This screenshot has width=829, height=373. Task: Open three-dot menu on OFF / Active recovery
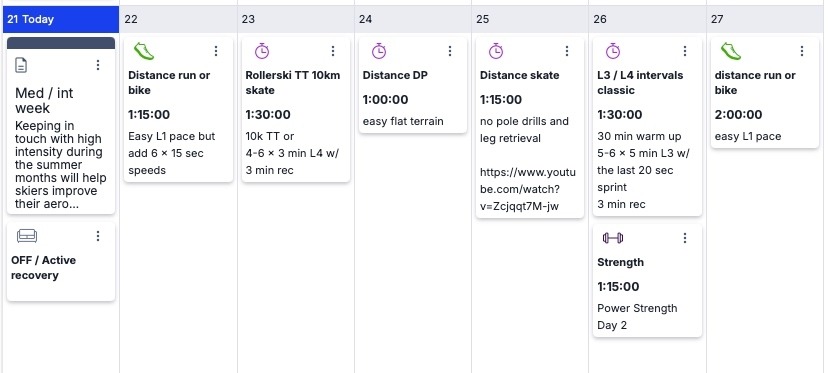click(x=98, y=236)
